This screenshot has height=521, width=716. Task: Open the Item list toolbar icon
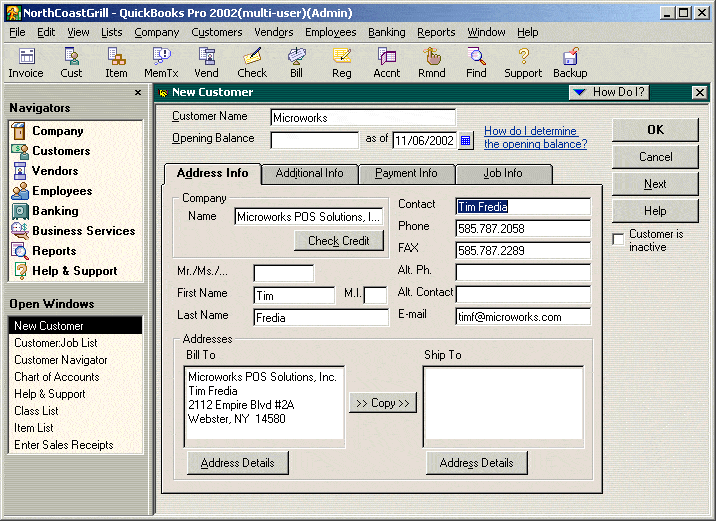tap(116, 63)
